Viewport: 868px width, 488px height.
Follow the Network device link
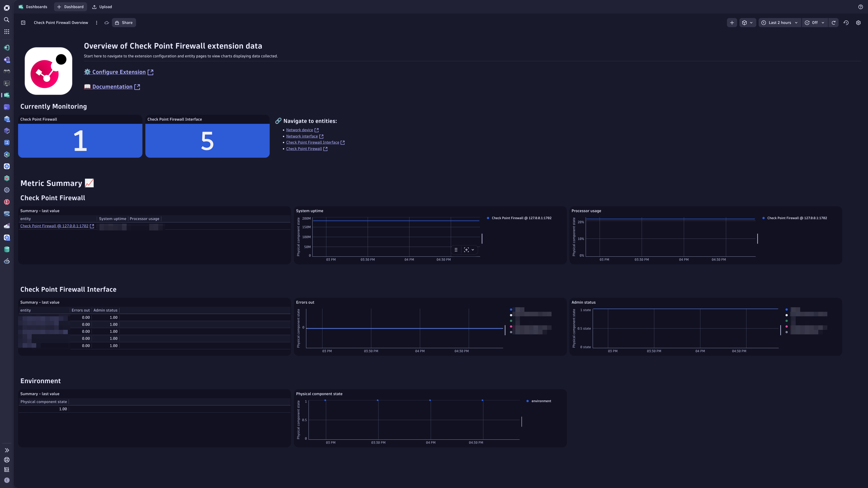tap(302, 130)
